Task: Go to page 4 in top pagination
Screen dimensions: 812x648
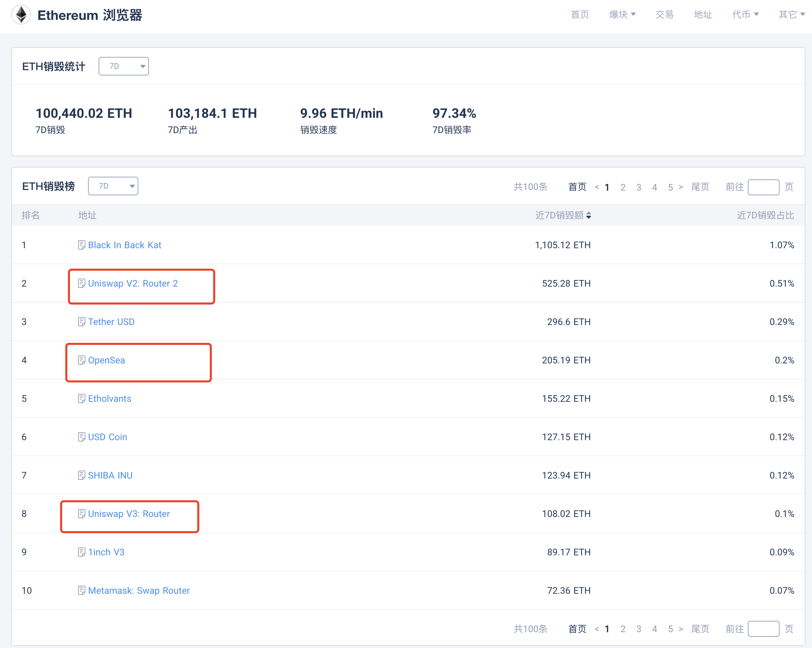Action: point(654,187)
